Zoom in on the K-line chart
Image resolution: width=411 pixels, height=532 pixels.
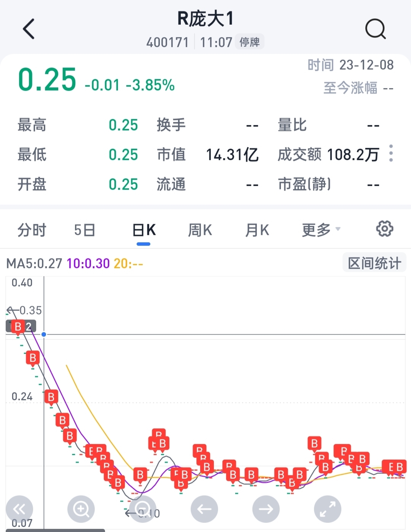click(81, 509)
